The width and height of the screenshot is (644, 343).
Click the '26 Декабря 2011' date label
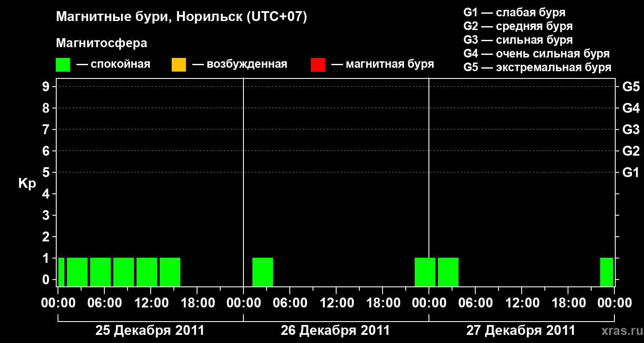coord(335,331)
